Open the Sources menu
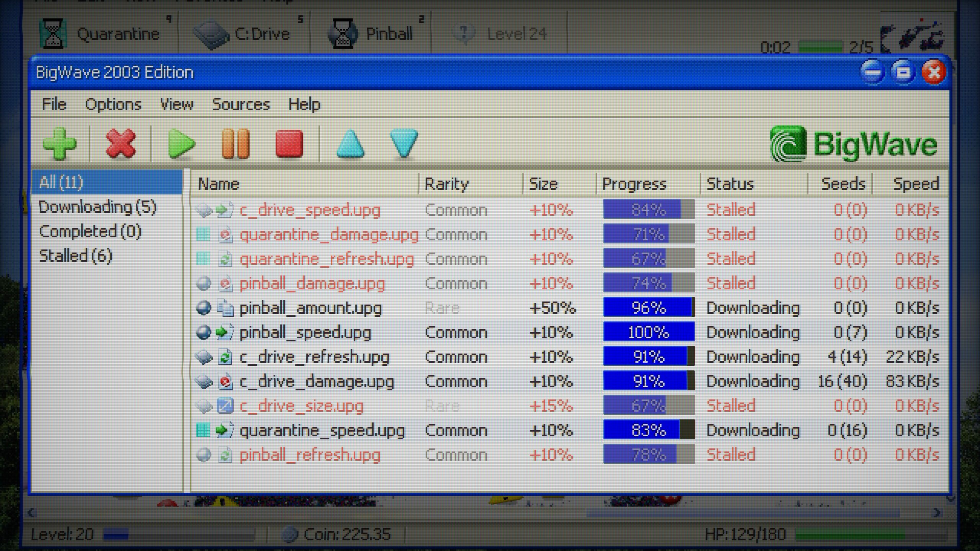Viewport: 980px width, 551px height. point(241,105)
